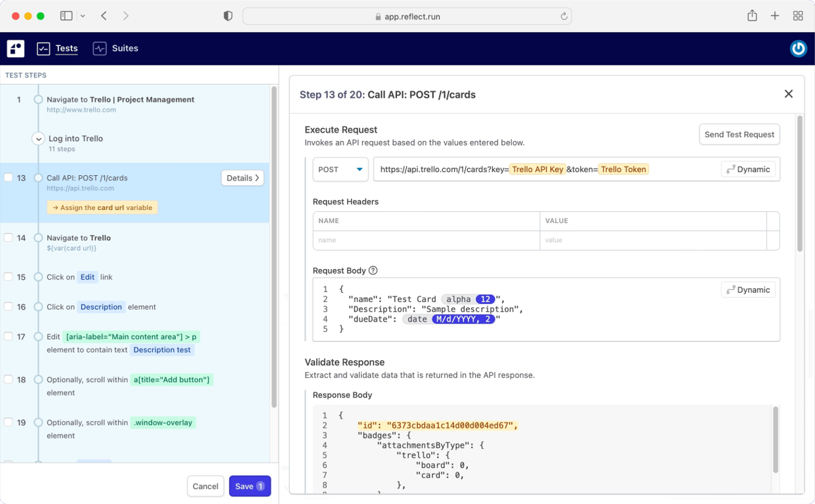Click the aria-label Main content area selector
This screenshot has width=815, height=504.
pos(131,337)
